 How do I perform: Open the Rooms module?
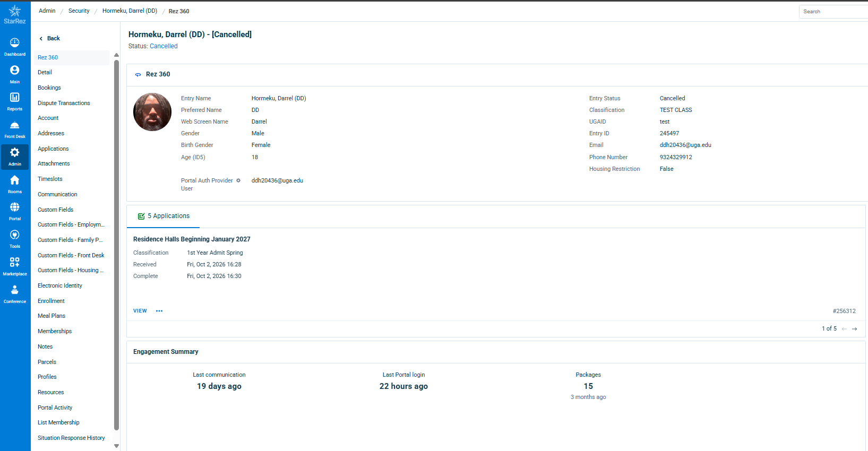(15, 184)
